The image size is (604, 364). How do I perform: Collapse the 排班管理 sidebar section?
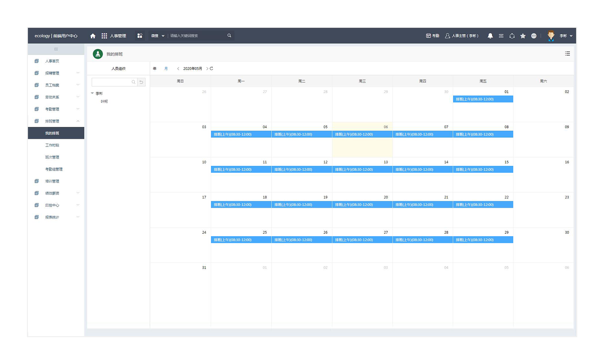[78, 121]
